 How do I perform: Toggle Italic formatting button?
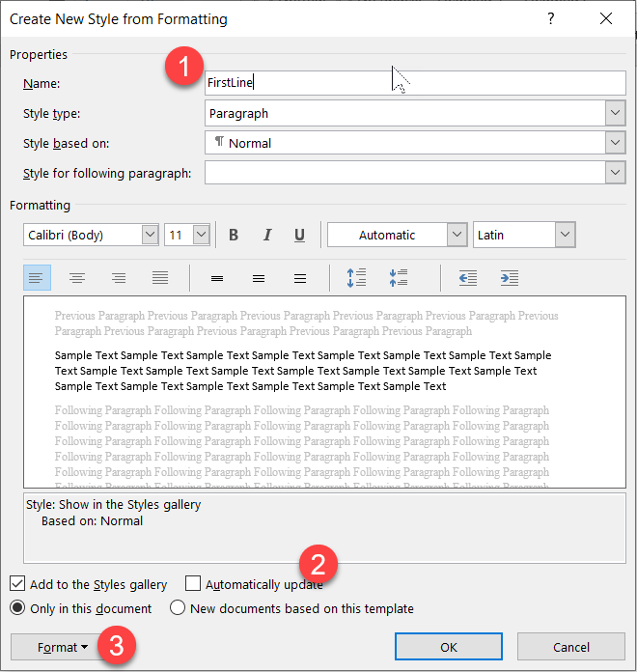coord(267,235)
